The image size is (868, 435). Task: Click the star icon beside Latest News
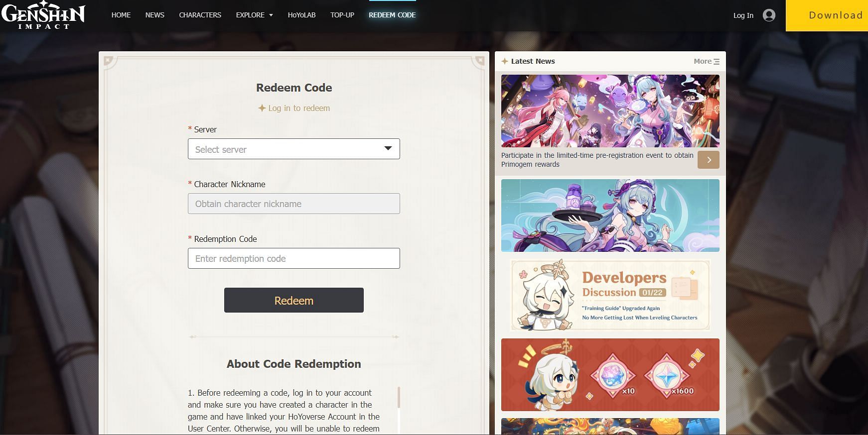(505, 61)
